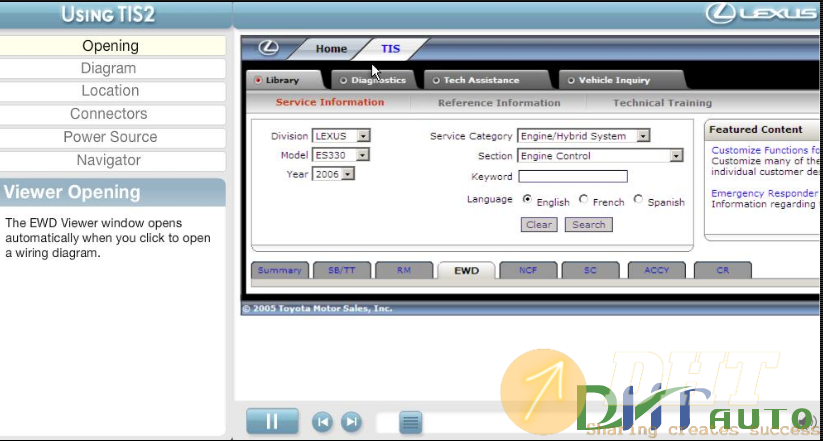Switch to the TIS tab

click(391, 49)
